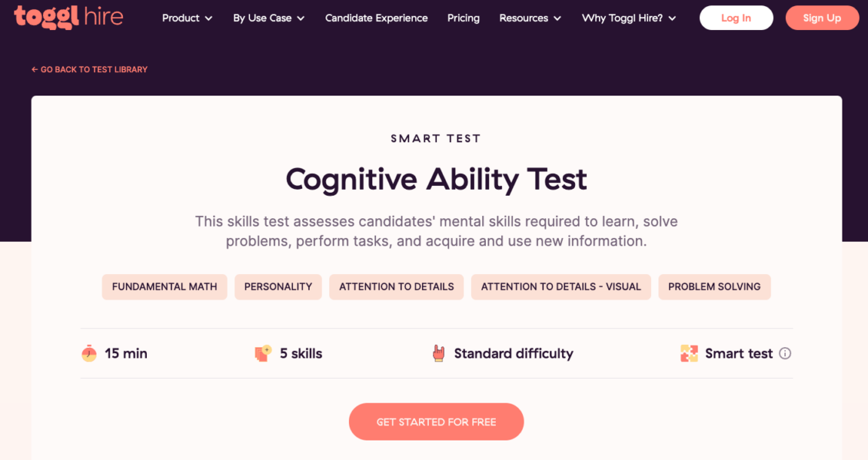Open the Pricing page

pos(463,18)
